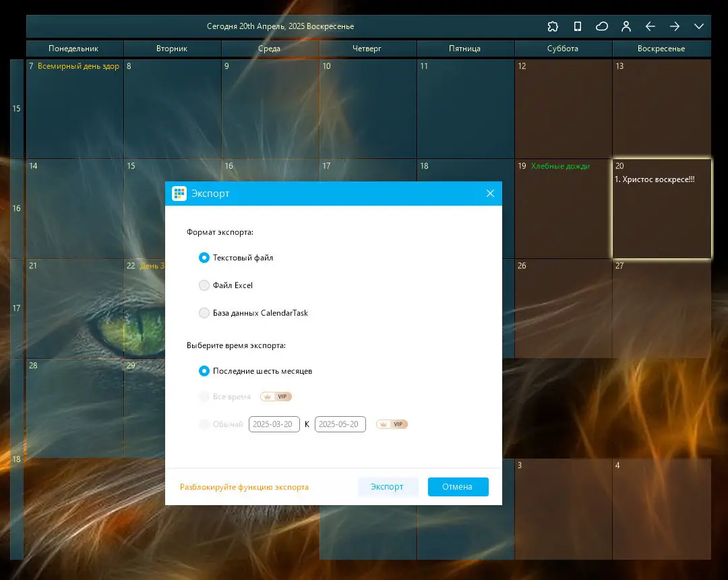Select next-month day 3 cell
The width and height of the screenshot is (728, 580).
[x=563, y=509]
